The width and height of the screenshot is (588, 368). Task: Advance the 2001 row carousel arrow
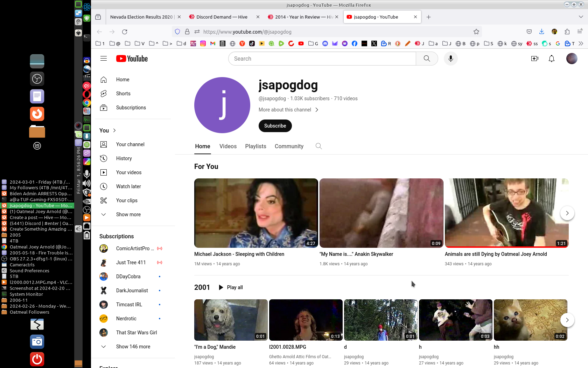click(567, 320)
